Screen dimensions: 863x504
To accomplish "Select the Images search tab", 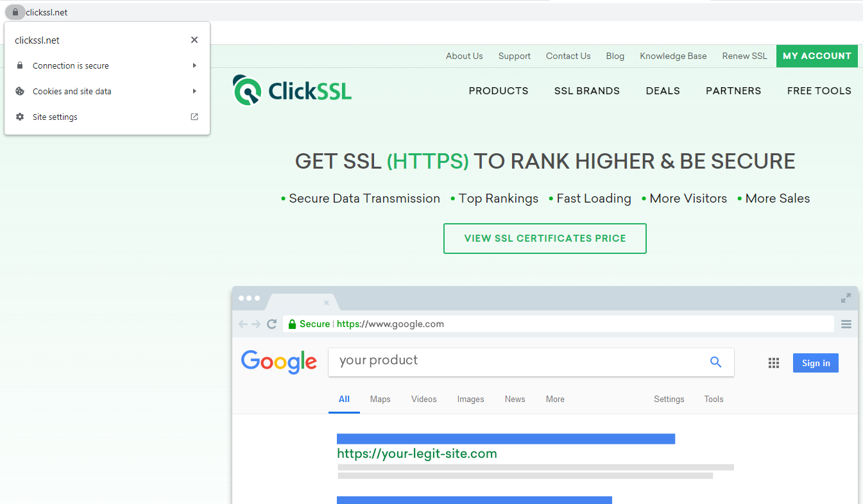I will coord(470,399).
